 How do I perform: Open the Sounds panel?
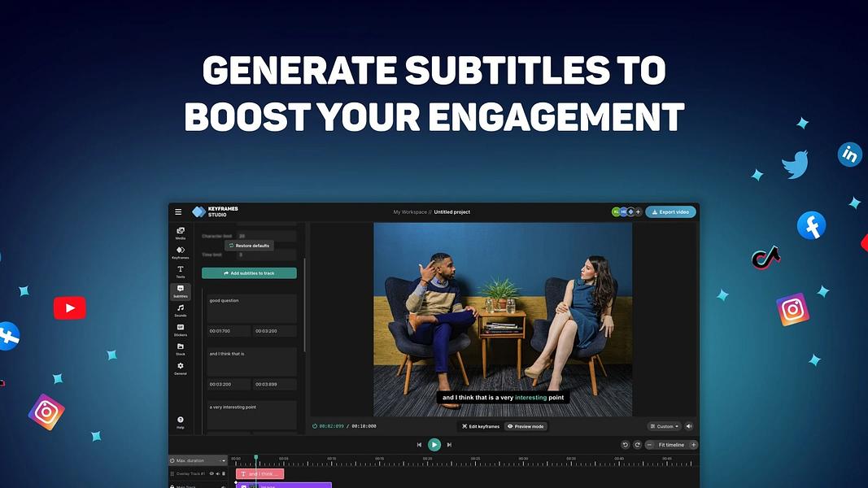tap(181, 311)
